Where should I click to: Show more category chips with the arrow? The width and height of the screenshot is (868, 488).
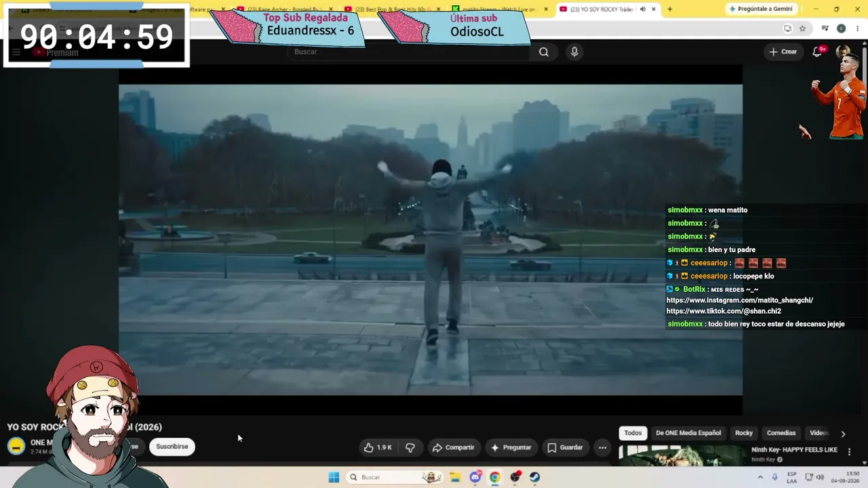pyautogui.click(x=843, y=434)
